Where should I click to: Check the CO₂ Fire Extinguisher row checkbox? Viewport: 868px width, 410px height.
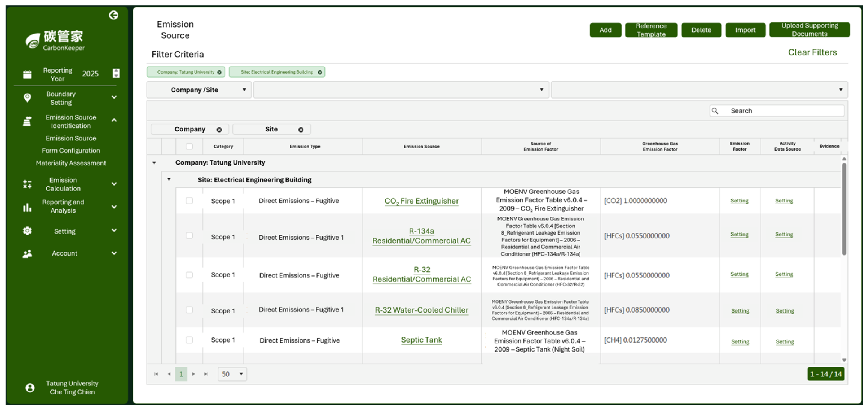pyautogui.click(x=189, y=201)
